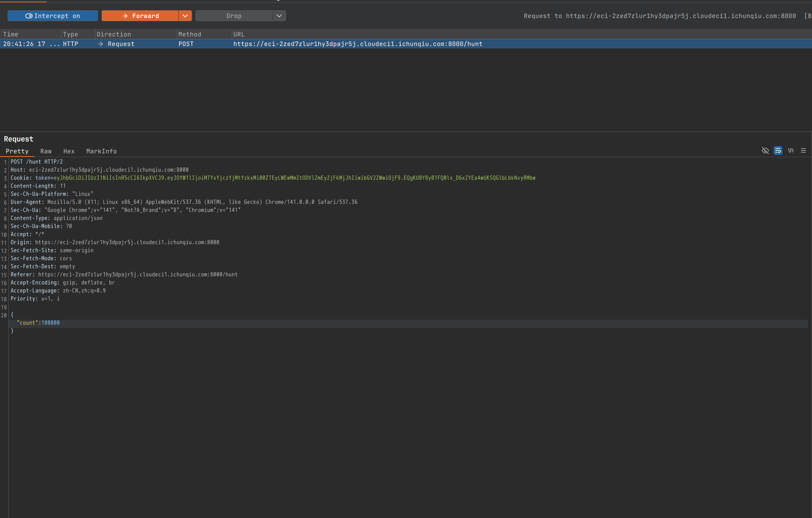Open the MarkInfo tab
The image size is (812, 518).
click(101, 151)
